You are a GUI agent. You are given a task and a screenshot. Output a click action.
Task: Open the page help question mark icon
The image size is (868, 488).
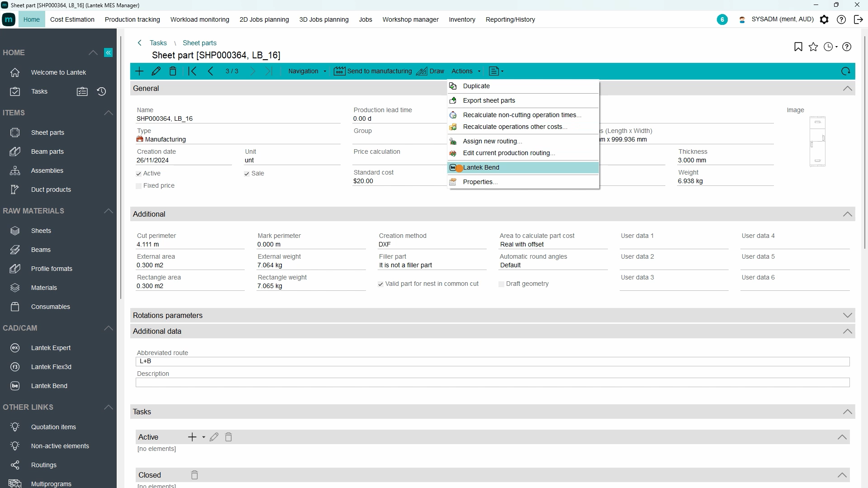(847, 47)
